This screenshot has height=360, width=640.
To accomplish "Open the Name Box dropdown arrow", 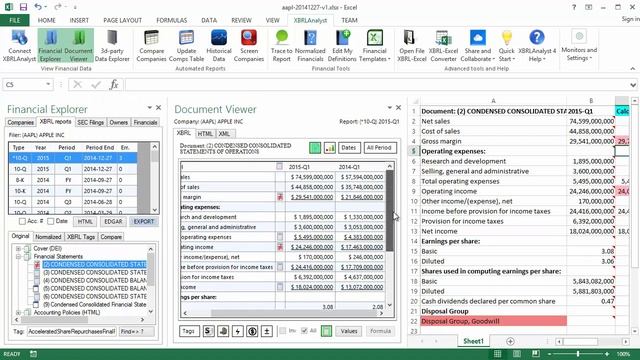I will pos(48,84).
